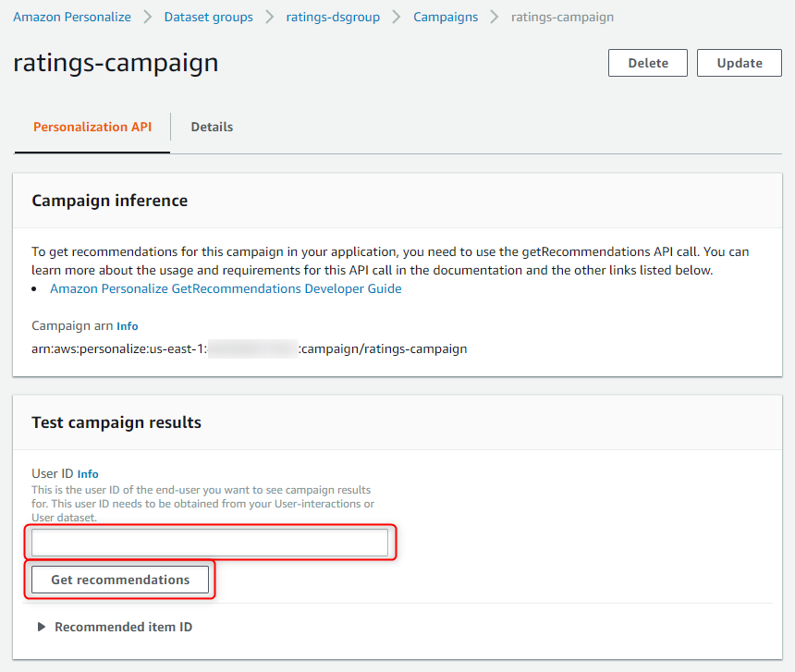Open the Amazon Personalize breadcrumb link

[x=72, y=17]
